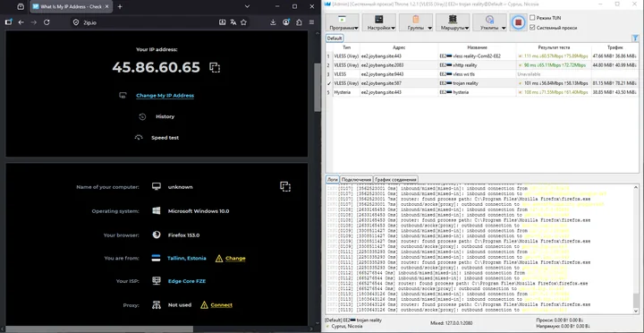Select the vless reality-Com82-EE2 profile row
The width and height of the screenshot is (644, 333).
[x=482, y=55]
